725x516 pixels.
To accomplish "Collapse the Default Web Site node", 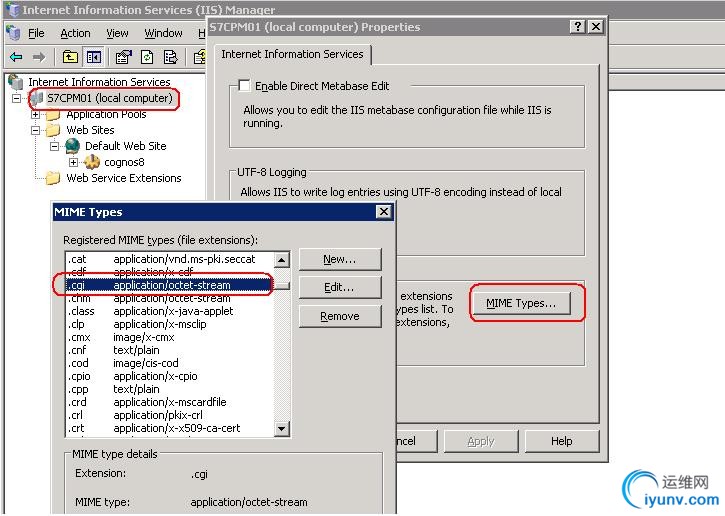I will pyautogui.click(x=55, y=147).
